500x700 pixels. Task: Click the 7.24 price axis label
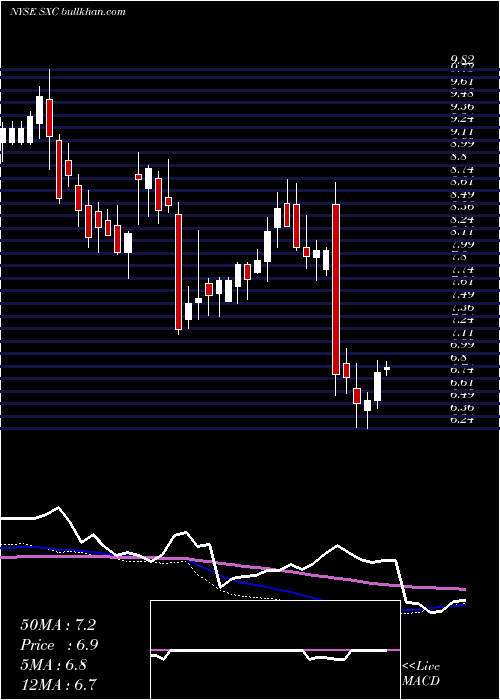tap(462, 320)
